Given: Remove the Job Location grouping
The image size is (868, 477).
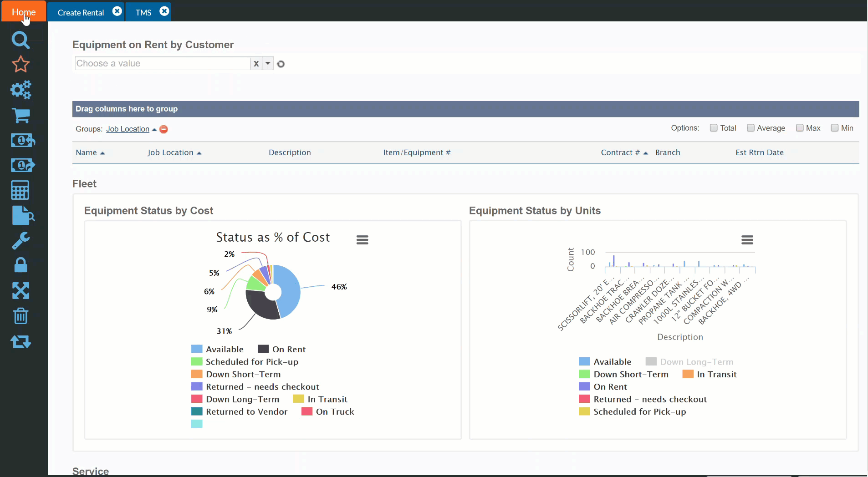Looking at the screenshot, I should click(x=163, y=129).
